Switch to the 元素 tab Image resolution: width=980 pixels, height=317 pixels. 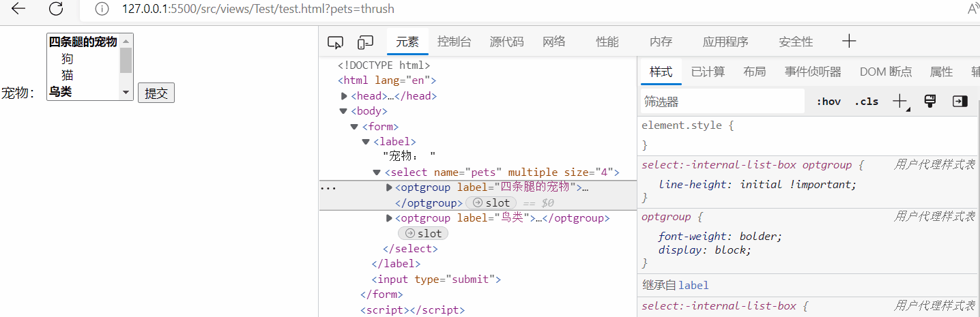pyautogui.click(x=407, y=42)
